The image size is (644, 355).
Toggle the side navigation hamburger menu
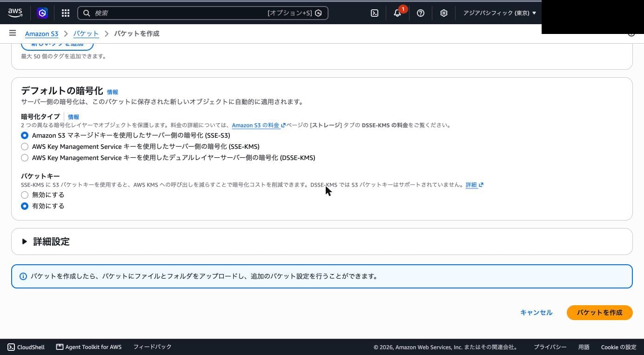click(13, 33)
